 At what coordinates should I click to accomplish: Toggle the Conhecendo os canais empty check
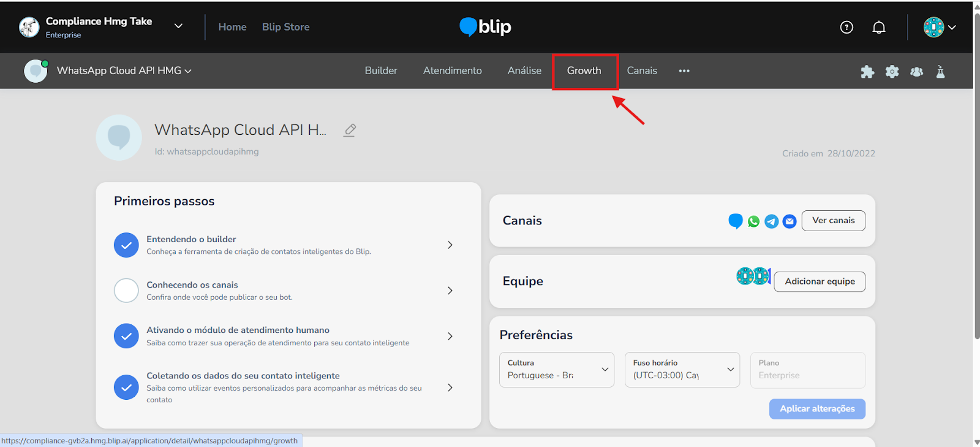tap(126, 291)
